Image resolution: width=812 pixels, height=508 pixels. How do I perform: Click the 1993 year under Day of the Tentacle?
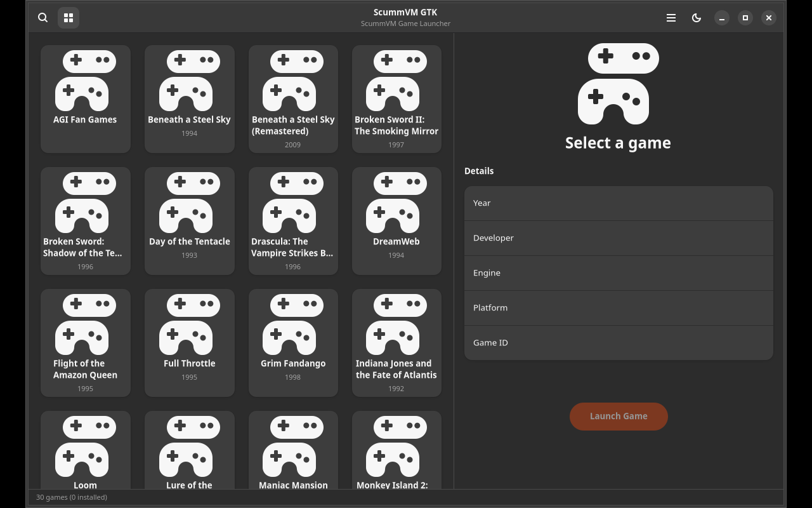click(x=190, y=255)
